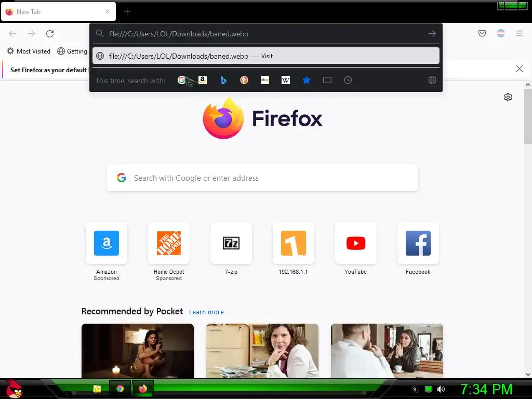This screenshot has width=532, height=399.
Task: Close the New Tab tab
Action: [107, 11]
